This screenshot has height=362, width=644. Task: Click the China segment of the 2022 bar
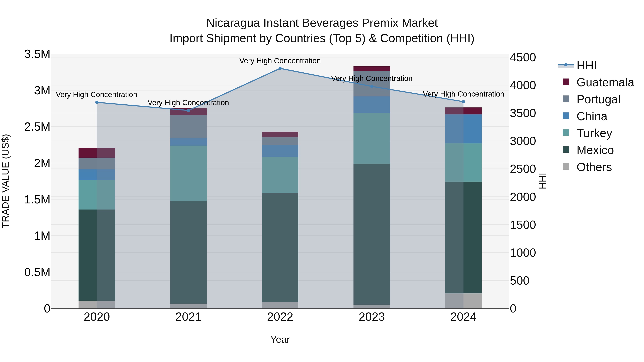pos(280,151)
